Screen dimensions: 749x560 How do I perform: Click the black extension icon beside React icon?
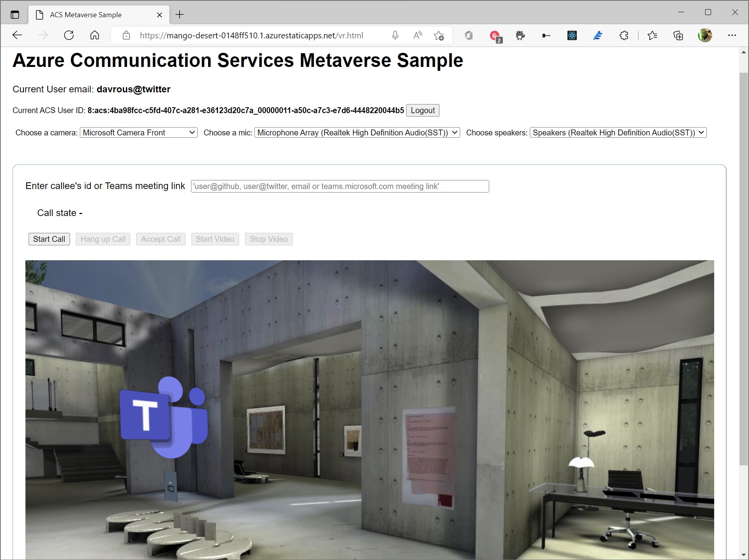pos(546,36)
